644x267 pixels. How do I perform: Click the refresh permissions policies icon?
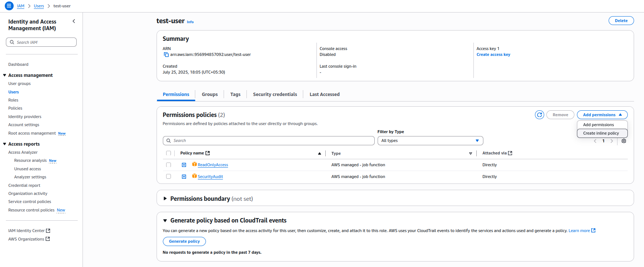(539, 115)
